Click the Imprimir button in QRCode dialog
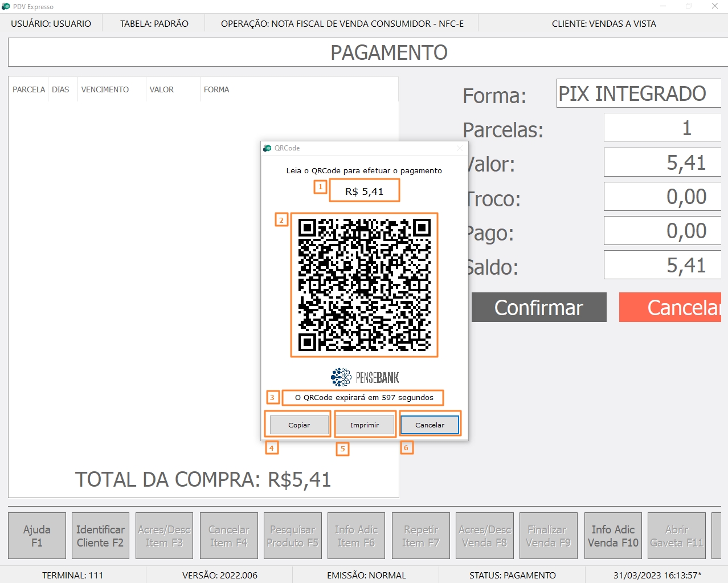 point(365,425)
